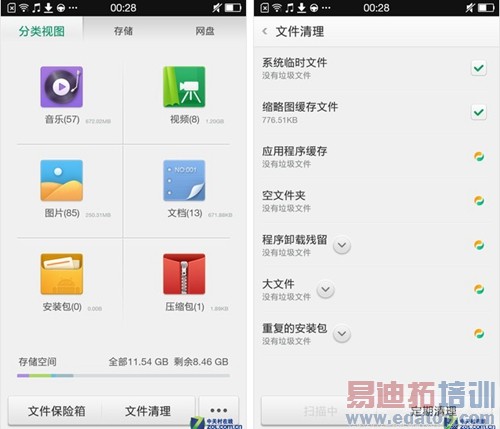Open the 文件保险箱 button
500x429 pixels.
[x=56, y=411]
